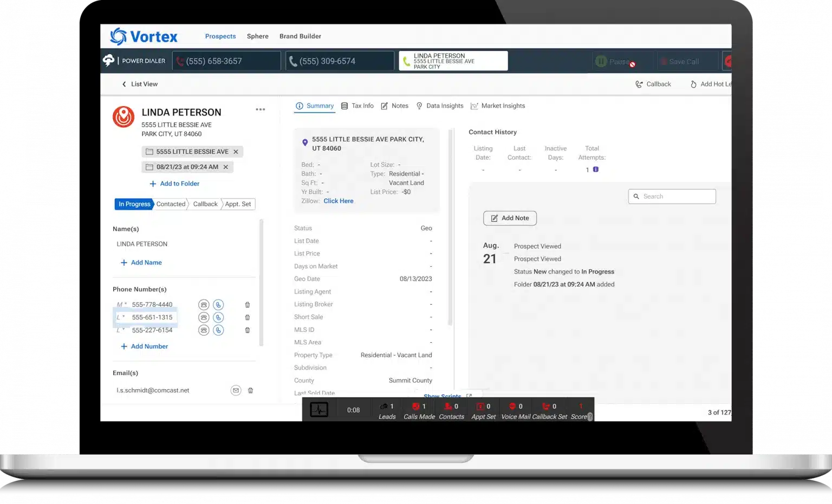Remove the 5555 LITTLE BESSIE AVE folder tag
This screenshot has height=504, width=832.
tap(236, 152)
